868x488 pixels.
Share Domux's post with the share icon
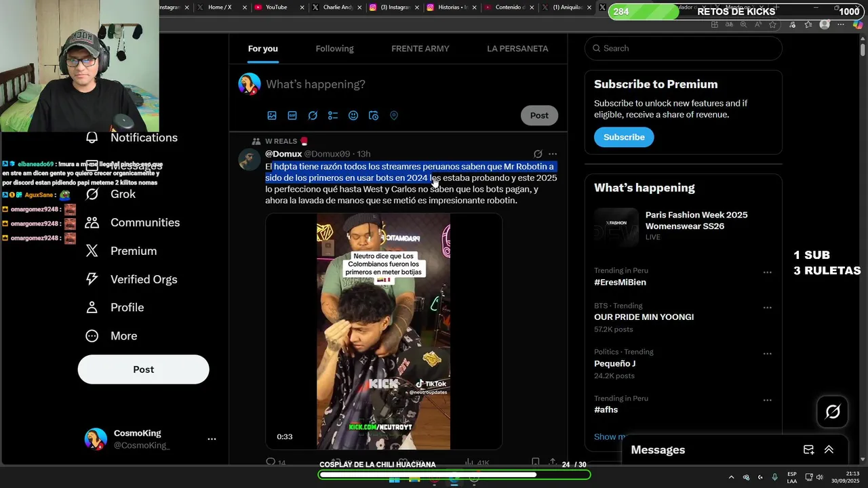(x=553, y=462)
